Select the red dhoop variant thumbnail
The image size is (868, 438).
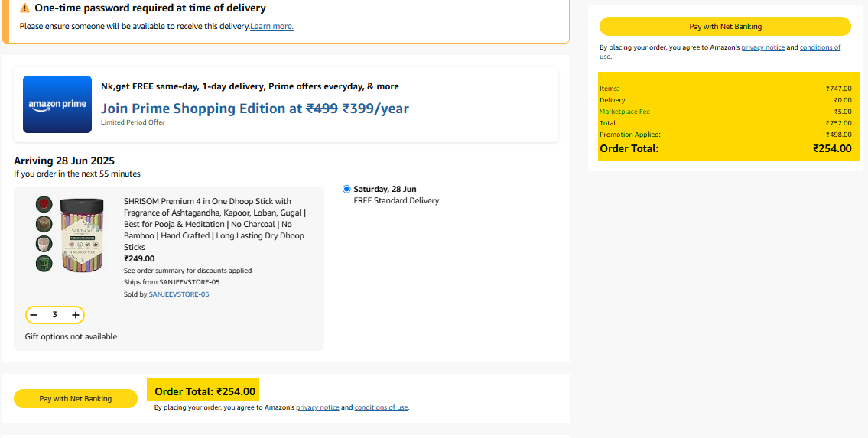pos(44,204)
